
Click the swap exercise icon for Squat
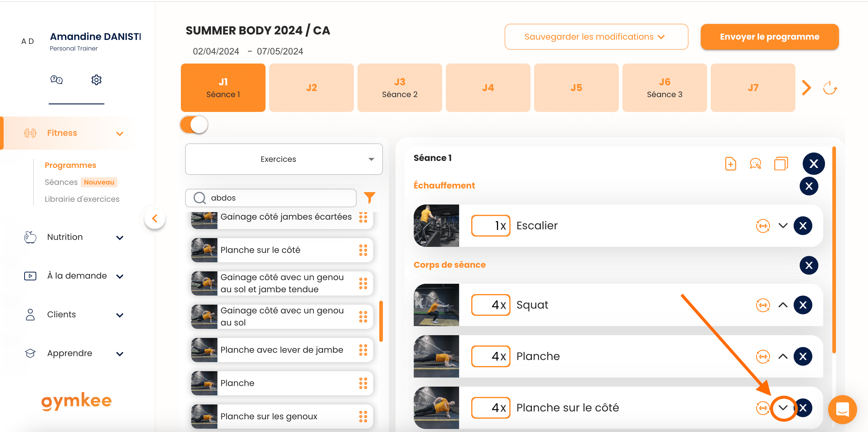tap(762, 305)
